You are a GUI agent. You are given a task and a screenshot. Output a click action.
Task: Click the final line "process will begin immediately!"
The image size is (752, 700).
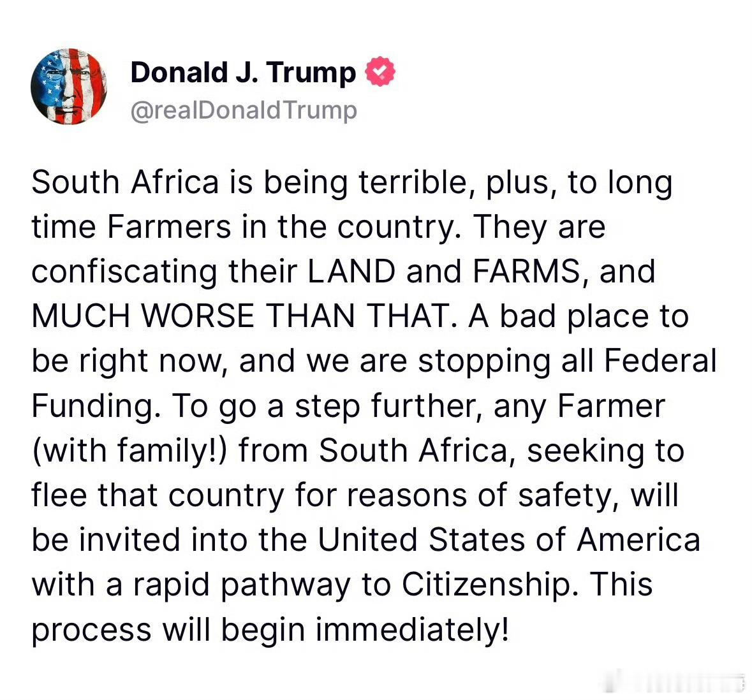pyautogui.click(x=270, y=629)
